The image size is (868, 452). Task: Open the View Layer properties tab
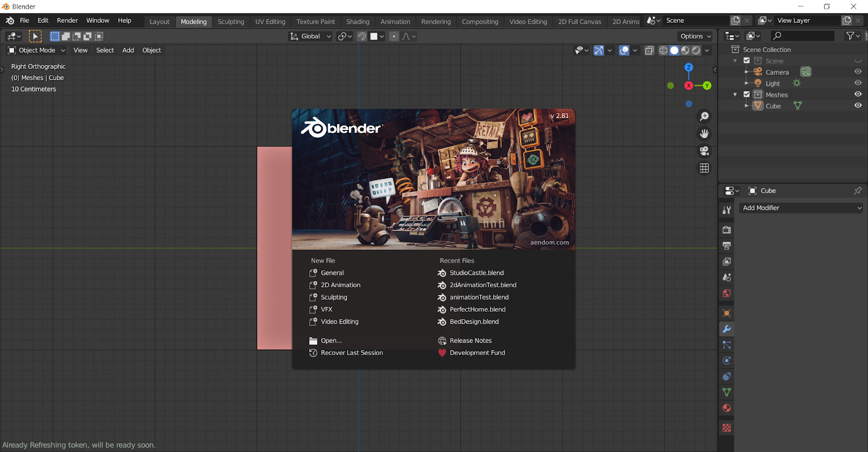[726, 261]
